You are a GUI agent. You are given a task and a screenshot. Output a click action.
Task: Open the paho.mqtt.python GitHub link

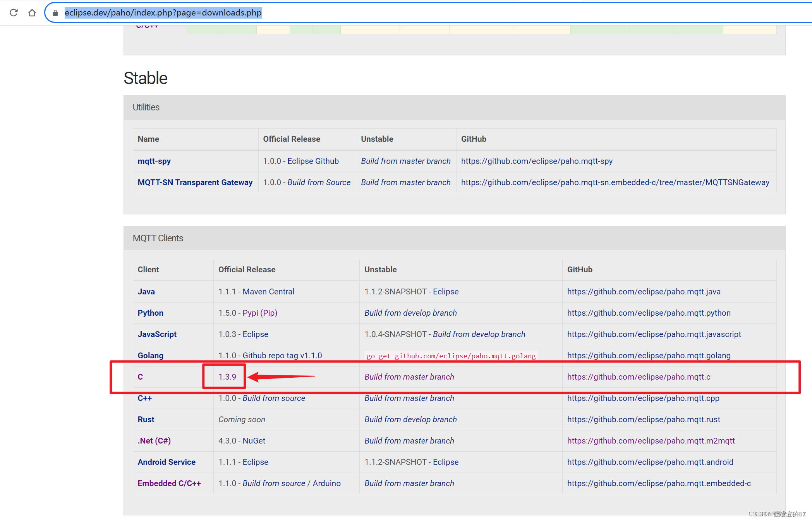click(649, 313)
